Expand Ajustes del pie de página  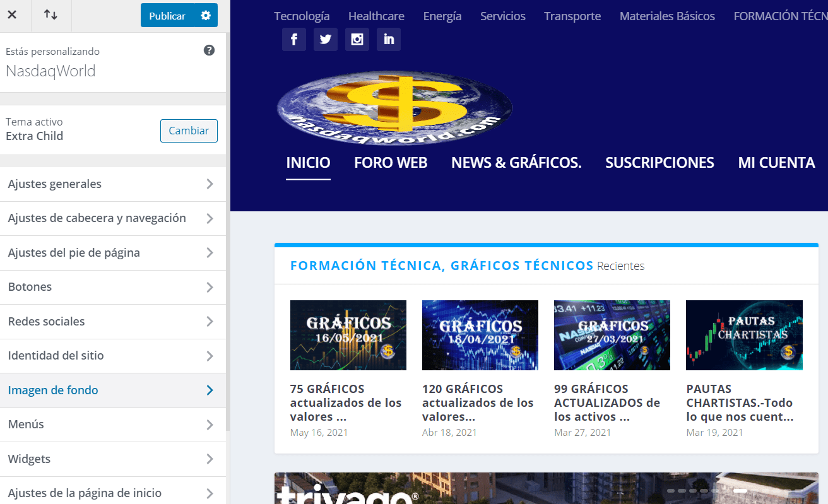tap(113, 253)
